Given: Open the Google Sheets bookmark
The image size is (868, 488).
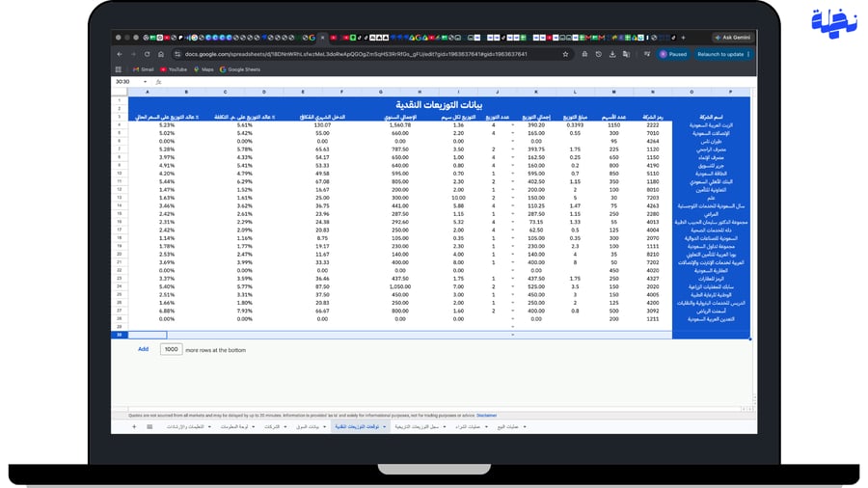Looking at the screenshot, I should [240, 69].
